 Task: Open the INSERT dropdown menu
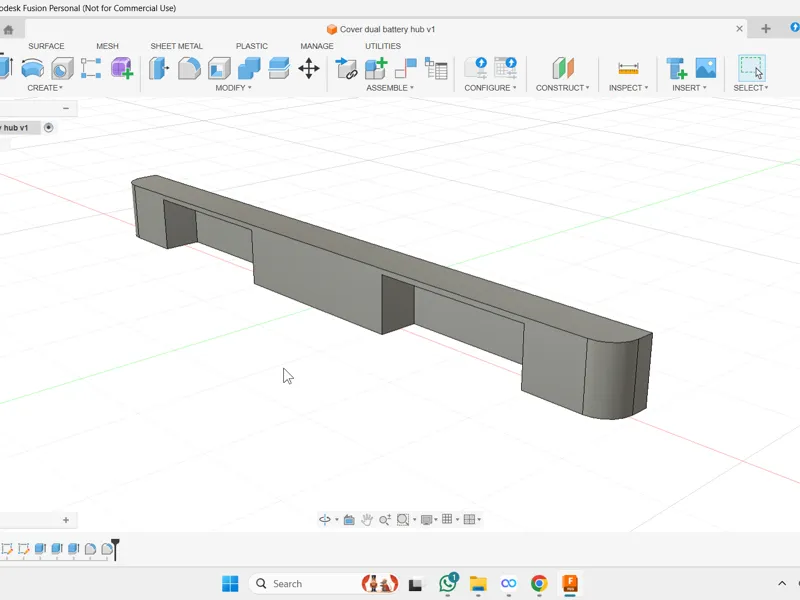689,88
